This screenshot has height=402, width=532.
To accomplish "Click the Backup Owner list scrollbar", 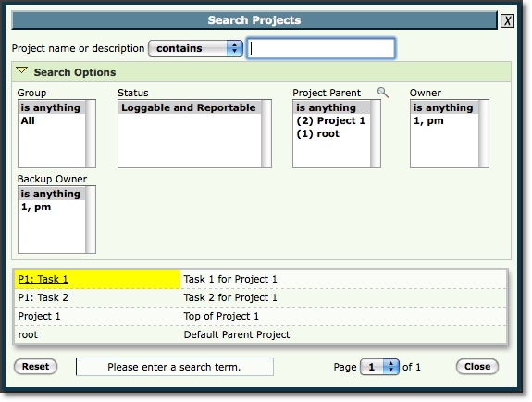I will (x=91, y=220).
